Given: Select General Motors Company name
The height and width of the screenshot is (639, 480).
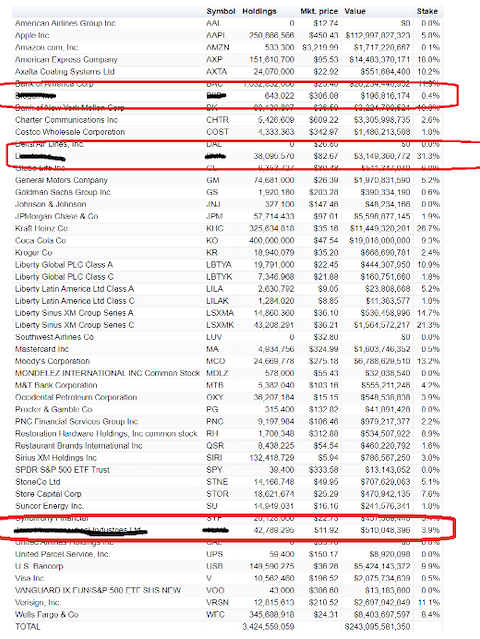Looking at the screenshot, I should pyautogui.click(x=61, y=180).
